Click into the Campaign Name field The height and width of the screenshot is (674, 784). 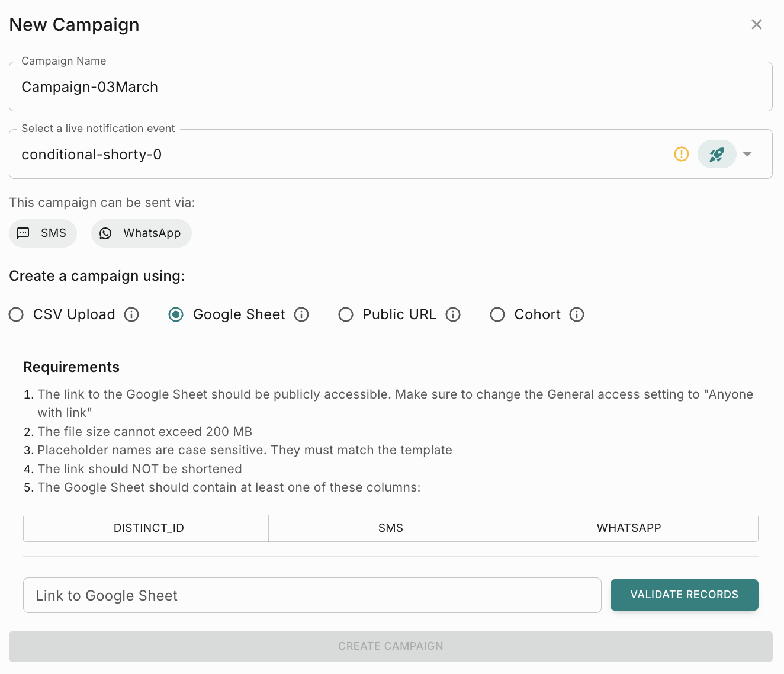click(x=391, y=87)
